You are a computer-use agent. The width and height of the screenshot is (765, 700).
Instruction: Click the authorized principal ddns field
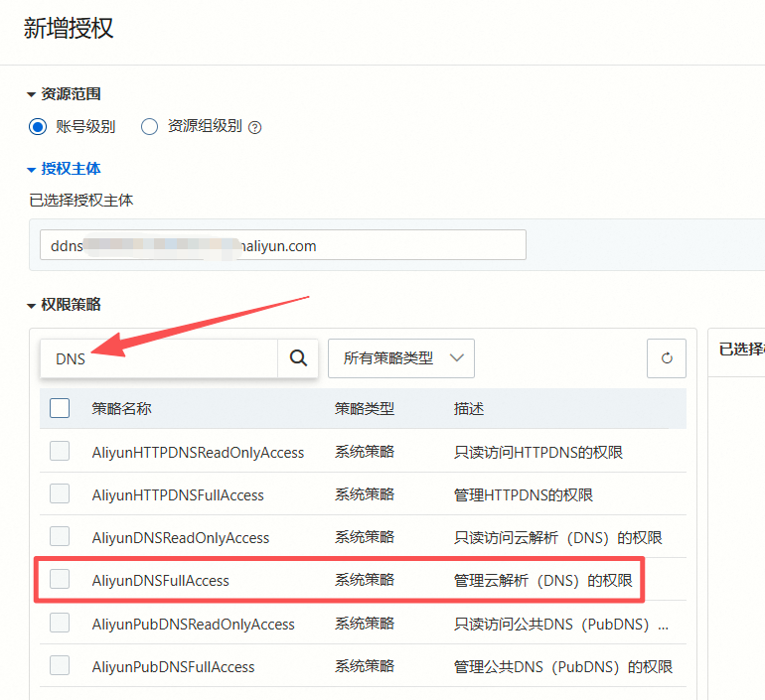tap(283, 244)
